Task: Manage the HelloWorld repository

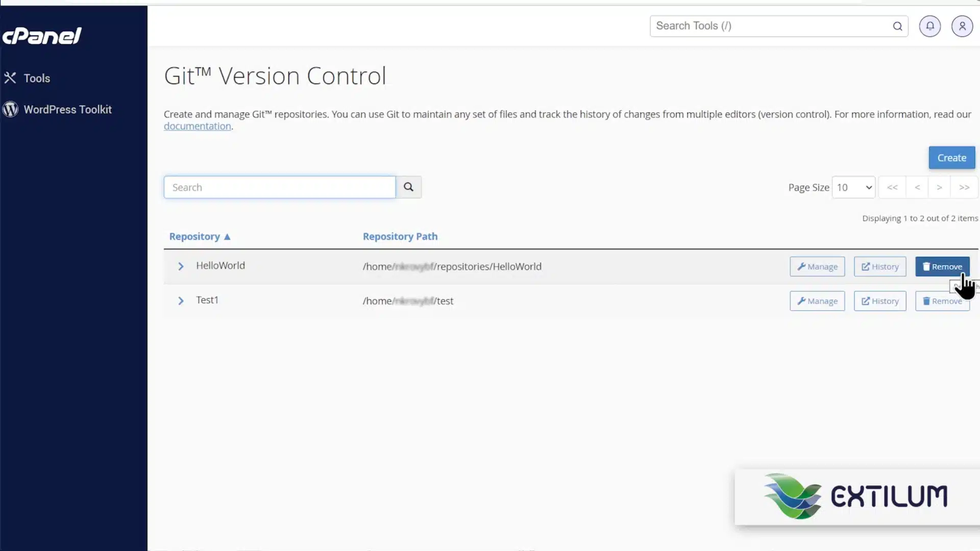Action: [817, 266]
